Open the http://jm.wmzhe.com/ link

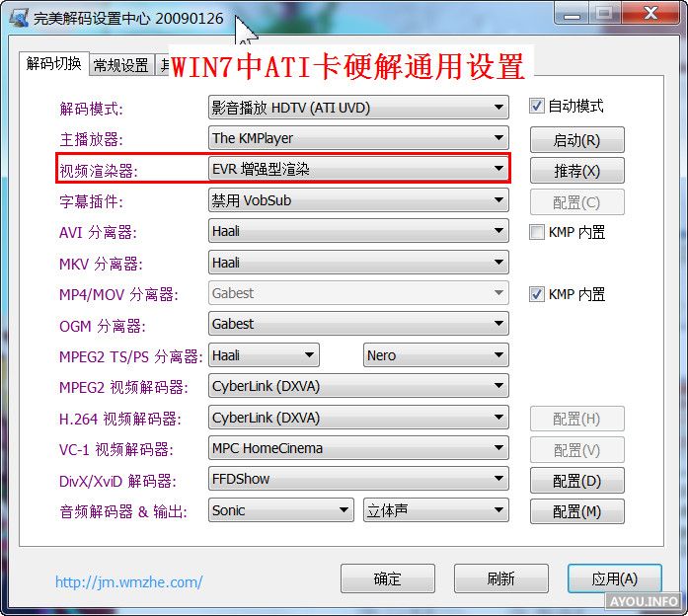point(128,582)
